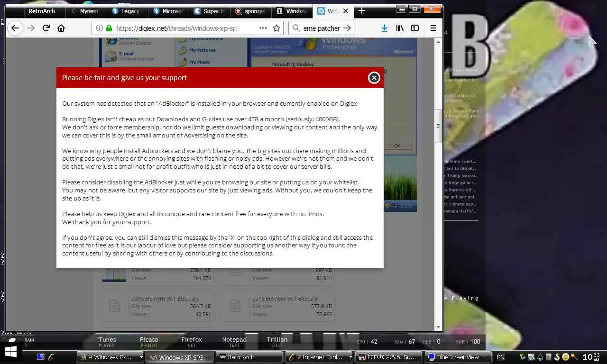Toggle the browser sidebar view
Image resolution: width=607 pixels, height=364 pixels.
pyautogui.click(x=415, y=28)
